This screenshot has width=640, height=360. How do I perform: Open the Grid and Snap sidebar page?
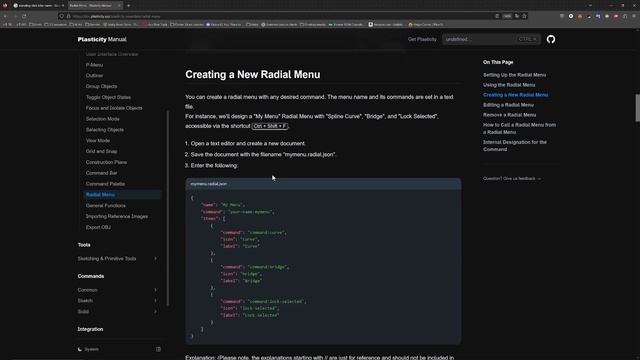pos(102,151)
